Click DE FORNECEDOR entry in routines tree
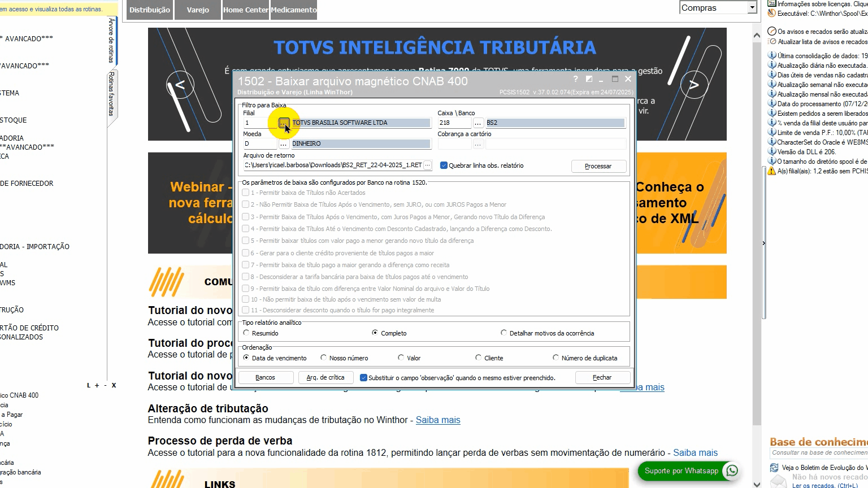 [x=27, y=184]
